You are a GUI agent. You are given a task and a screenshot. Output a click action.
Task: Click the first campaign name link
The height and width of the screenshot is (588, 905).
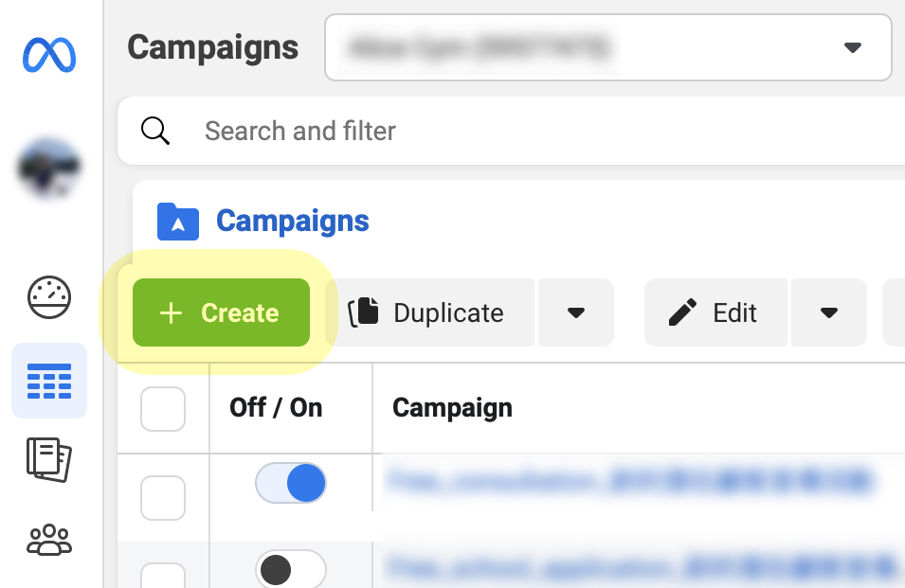(625, 483)
